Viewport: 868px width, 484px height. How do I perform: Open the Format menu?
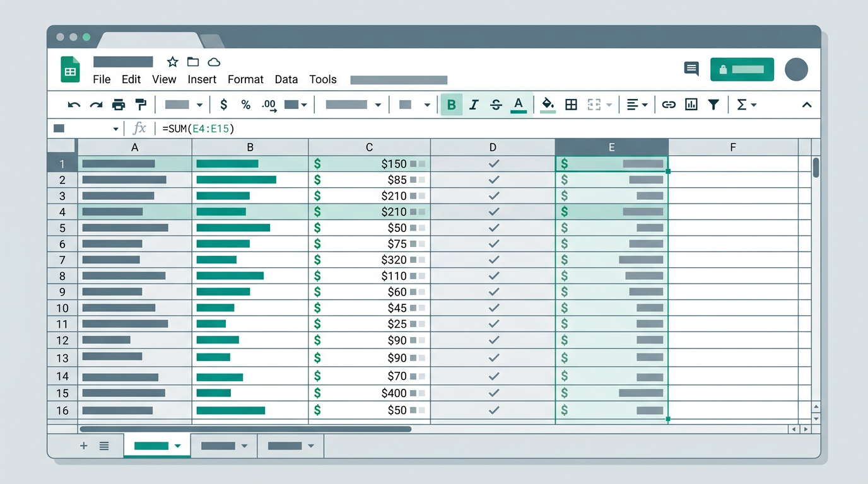pos(245,79)
